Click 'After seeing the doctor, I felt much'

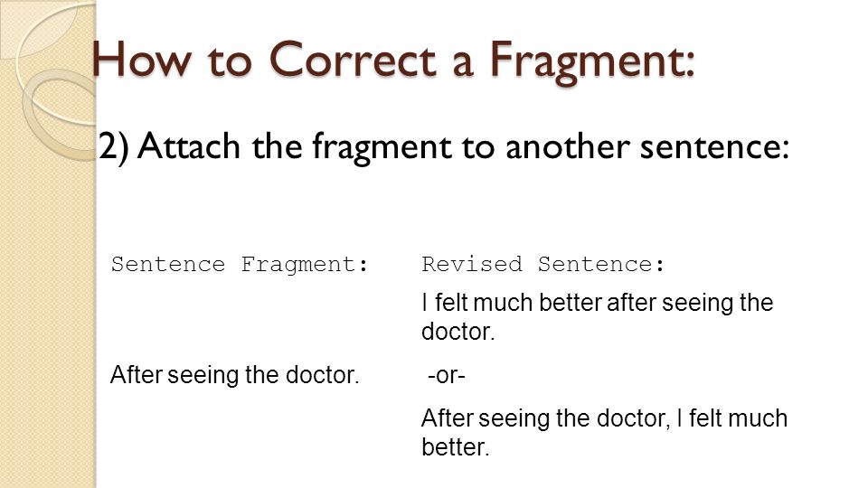604,418
